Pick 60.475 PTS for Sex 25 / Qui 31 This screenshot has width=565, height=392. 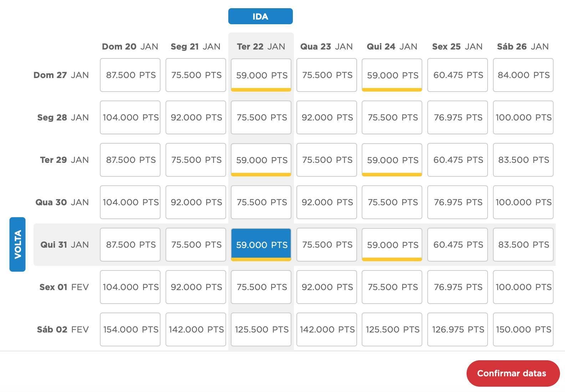coord(458,245)
